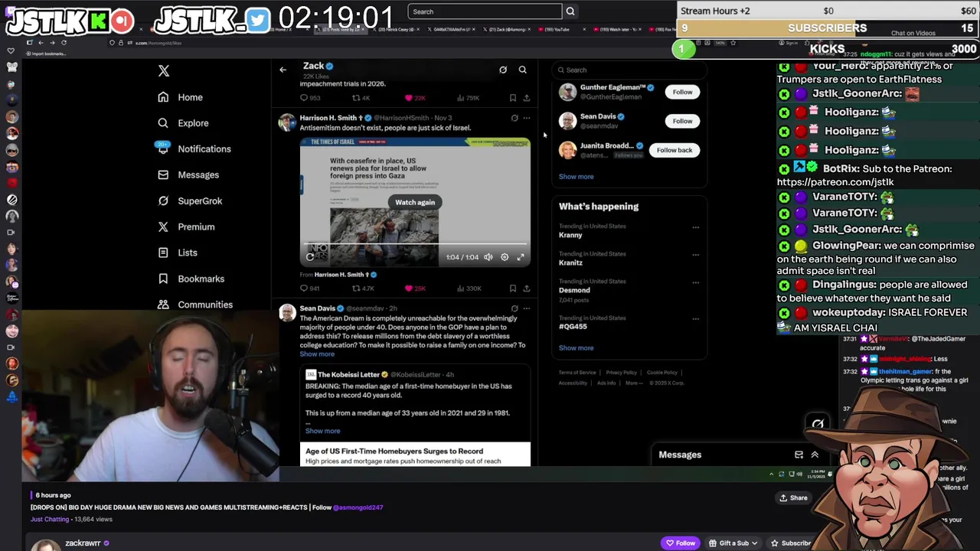
Task: Open more options on Harrison H. Smith's post
Action: click(527, 118)
